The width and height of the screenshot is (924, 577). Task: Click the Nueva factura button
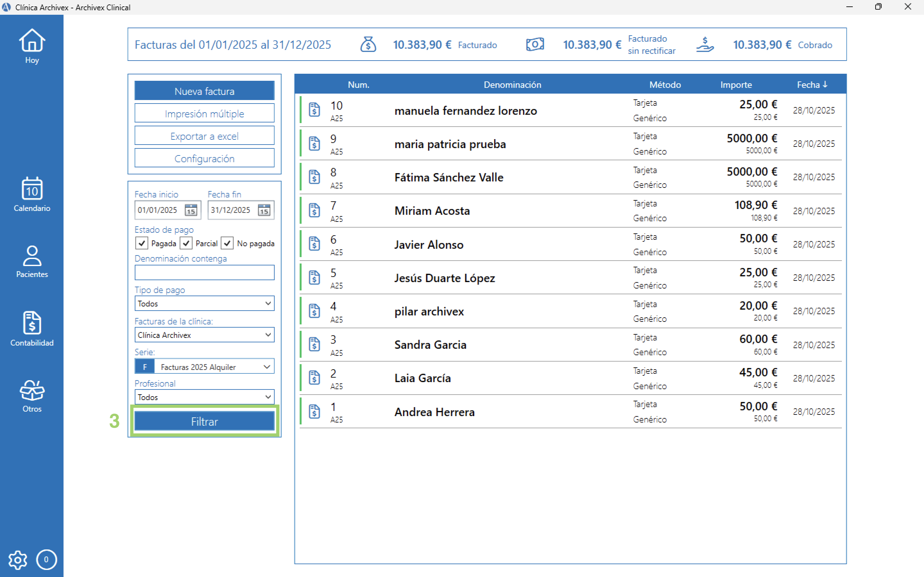pos(204,91)
